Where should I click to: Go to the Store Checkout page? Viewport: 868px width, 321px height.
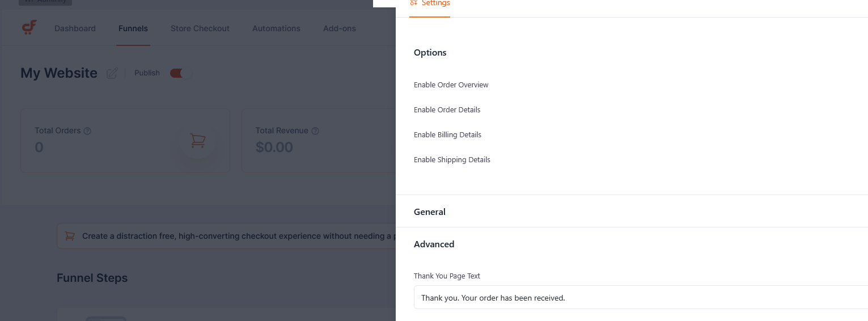[x=200, y=28]
